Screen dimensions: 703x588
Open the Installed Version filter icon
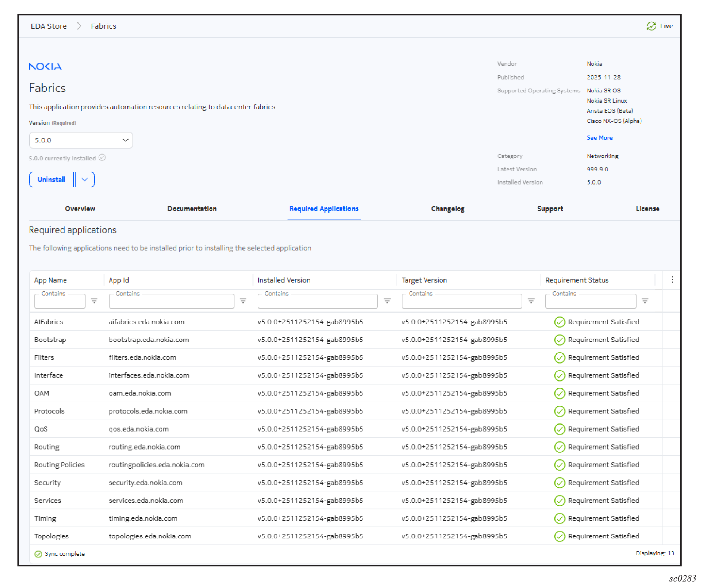tap(387, 301)
